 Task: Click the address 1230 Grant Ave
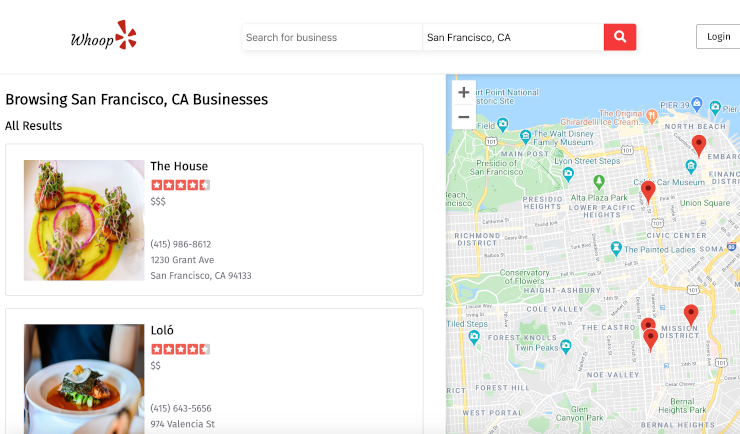(182, 260)
